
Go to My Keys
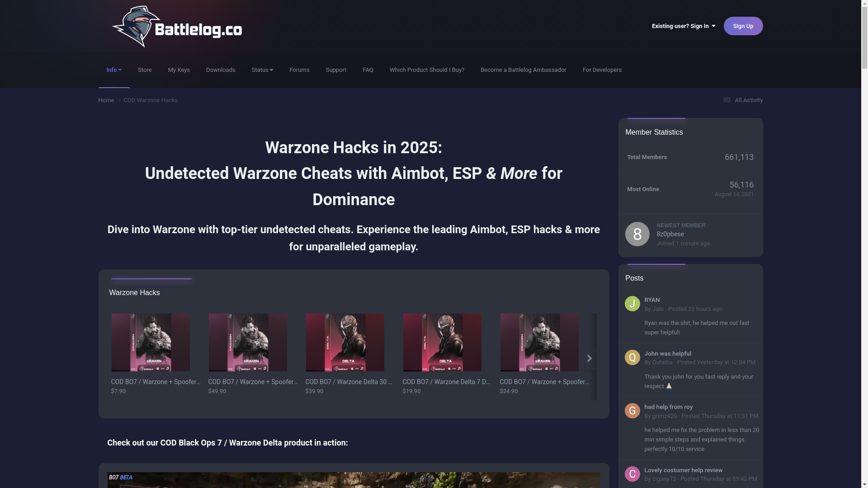click(179, 70)
